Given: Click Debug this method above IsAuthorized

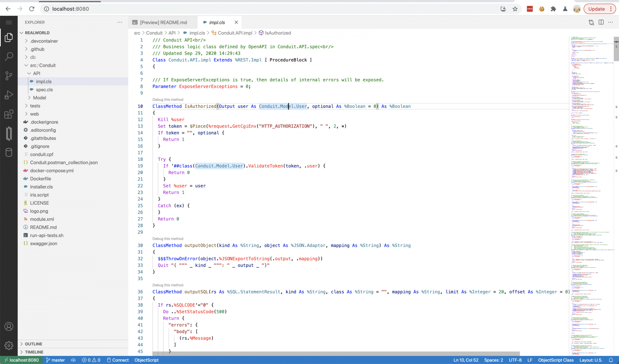Looking at the screenshot, I should (168, 100).
